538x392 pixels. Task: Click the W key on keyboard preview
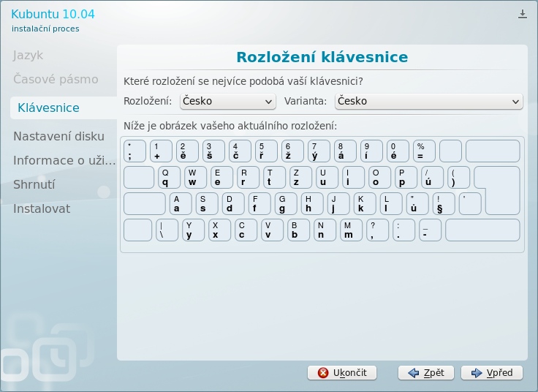[x=196, y=178]
